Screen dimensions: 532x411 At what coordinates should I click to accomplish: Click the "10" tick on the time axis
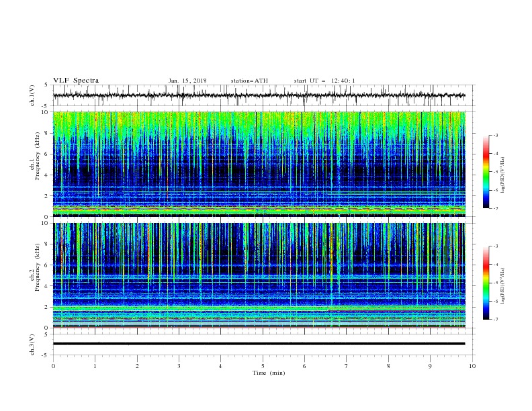(x=472, y=366)
